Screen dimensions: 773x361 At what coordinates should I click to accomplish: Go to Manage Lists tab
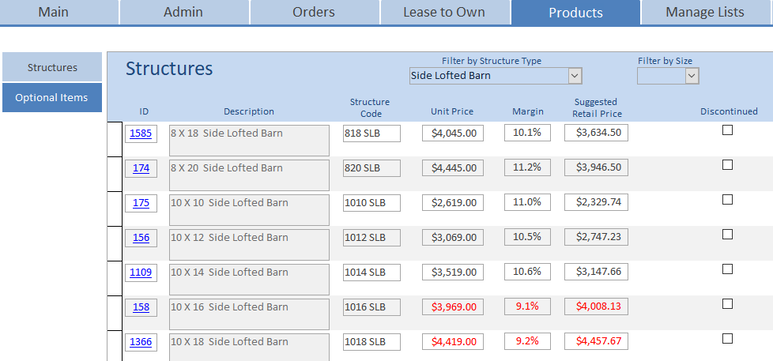pyautogui.click(x=706, y=12)
